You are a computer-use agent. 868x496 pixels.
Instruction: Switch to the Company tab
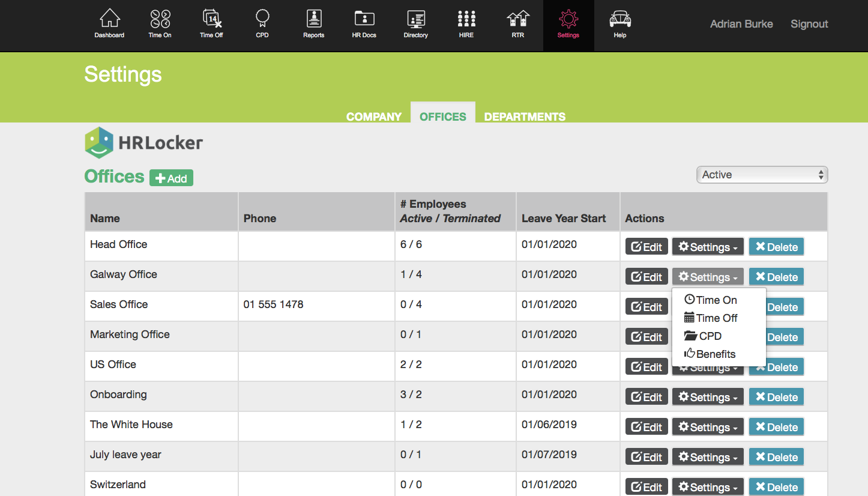tap(373, 116)
